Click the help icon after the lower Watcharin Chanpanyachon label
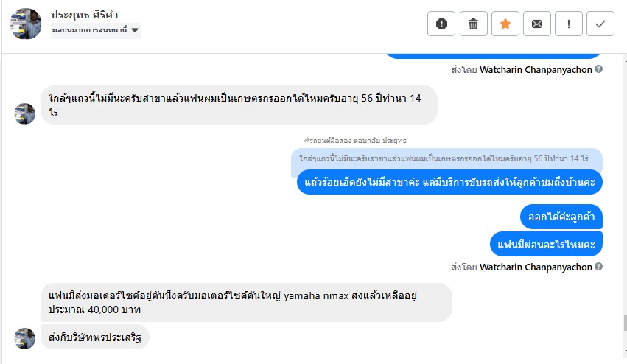Screen dimensions: 627x364 599,265
